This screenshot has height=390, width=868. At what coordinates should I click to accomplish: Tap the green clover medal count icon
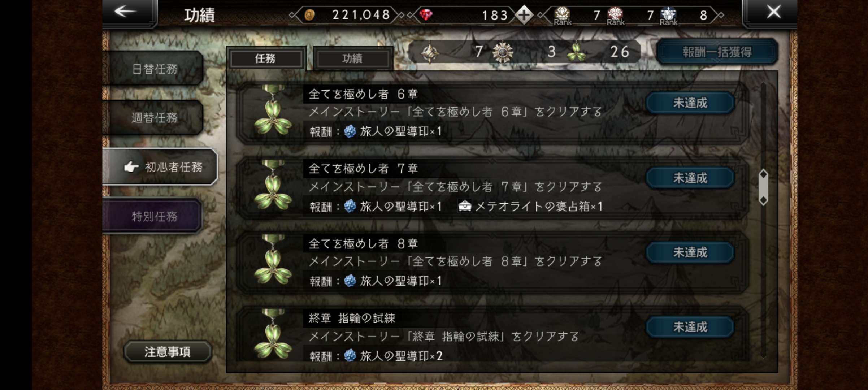pyautogui.click(x=576, y=52)
